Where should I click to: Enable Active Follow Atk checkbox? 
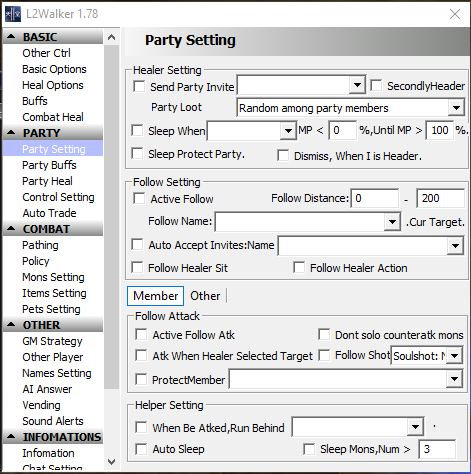coord(141,334)
